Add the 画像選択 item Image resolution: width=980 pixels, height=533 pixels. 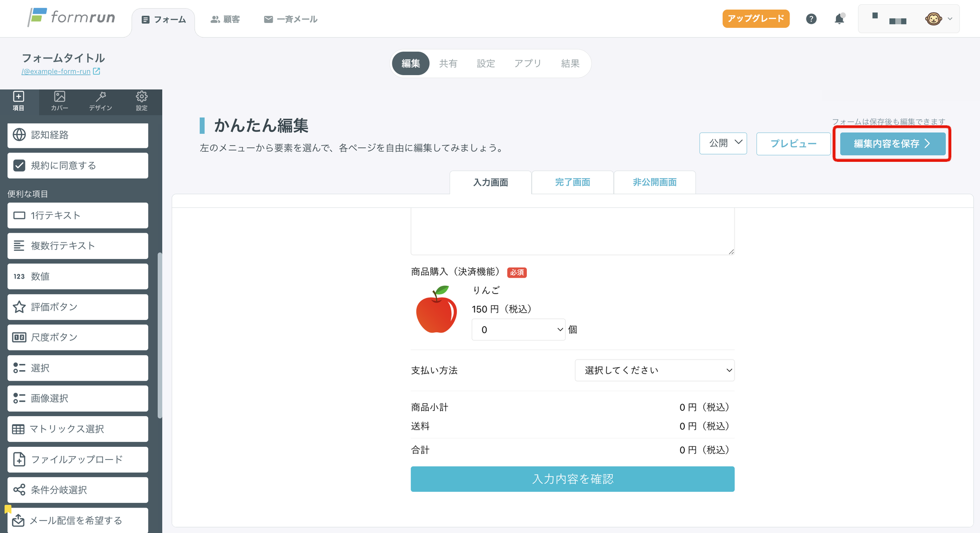(x=78, y=398)
